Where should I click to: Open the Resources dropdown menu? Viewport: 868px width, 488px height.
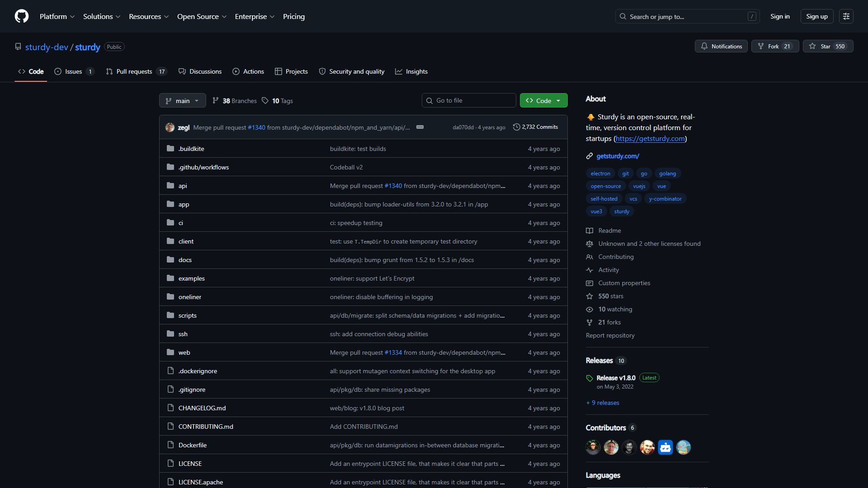149,16
